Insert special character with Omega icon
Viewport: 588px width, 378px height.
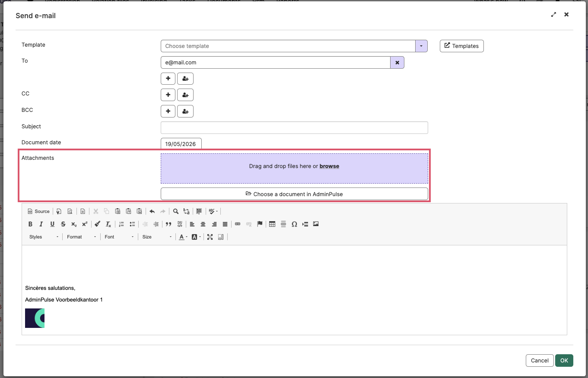294,224
